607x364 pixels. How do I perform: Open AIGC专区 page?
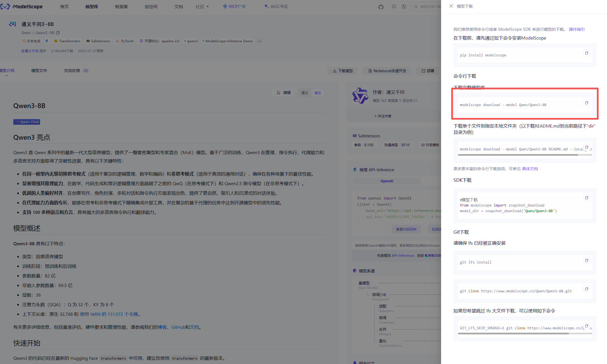coord(276,6)
